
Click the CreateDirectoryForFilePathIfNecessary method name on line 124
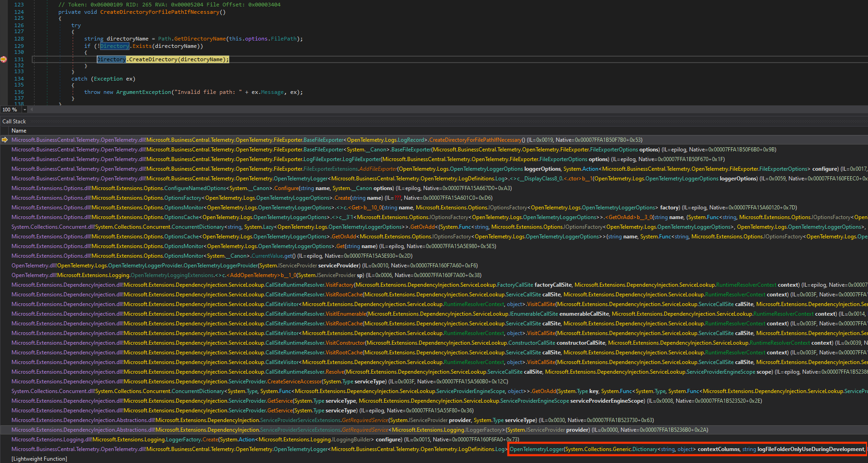160,12
